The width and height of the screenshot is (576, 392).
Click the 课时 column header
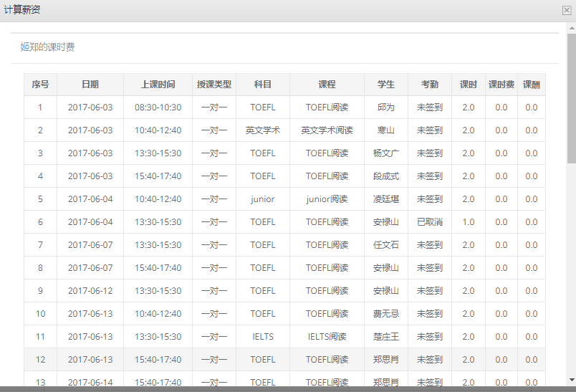pyautogui.click(x=469, y=85)
